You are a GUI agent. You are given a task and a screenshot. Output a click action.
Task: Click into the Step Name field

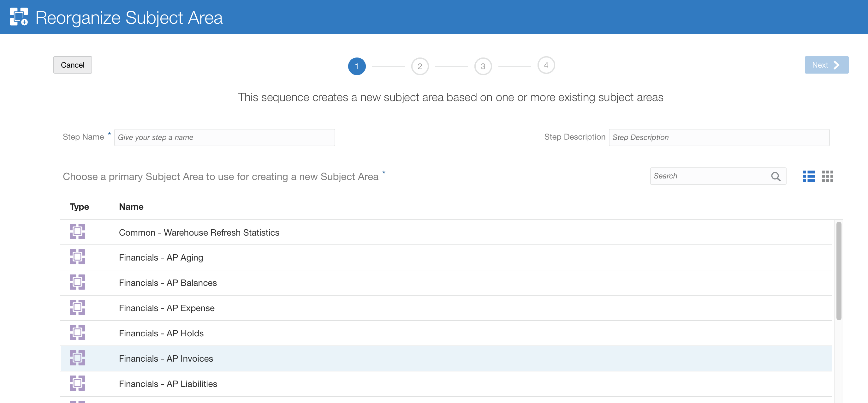[x=224, y=137]
